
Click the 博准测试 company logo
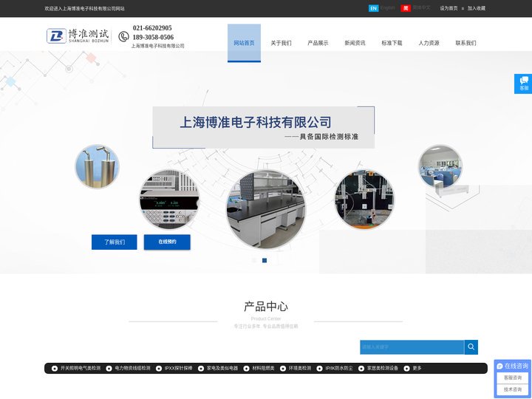point(78,35)
